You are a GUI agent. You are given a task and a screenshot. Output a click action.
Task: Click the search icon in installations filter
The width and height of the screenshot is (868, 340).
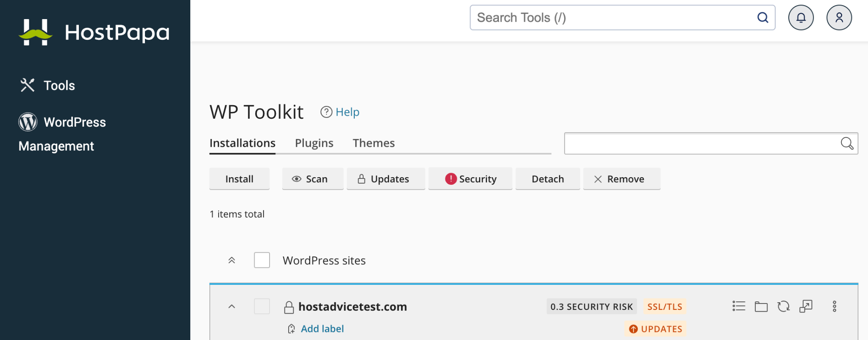click(847, 144)
